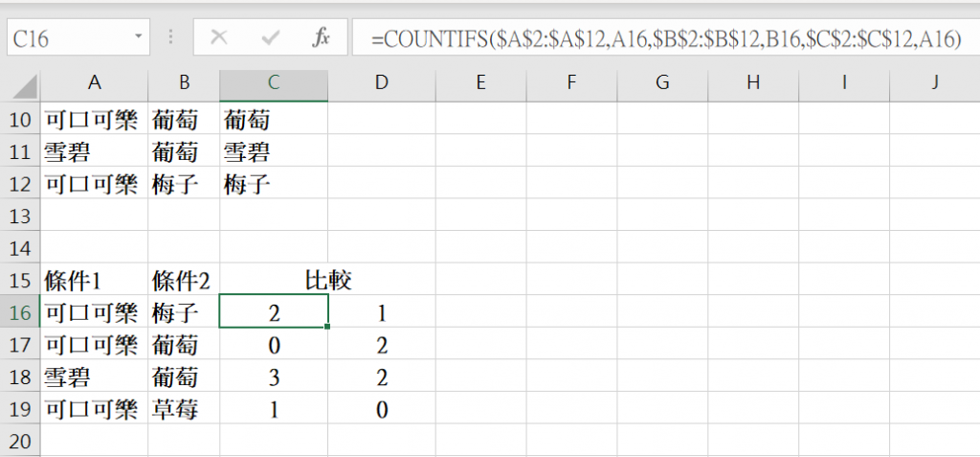Select row 19 header

pyautogui.click(x=21, y=409)
